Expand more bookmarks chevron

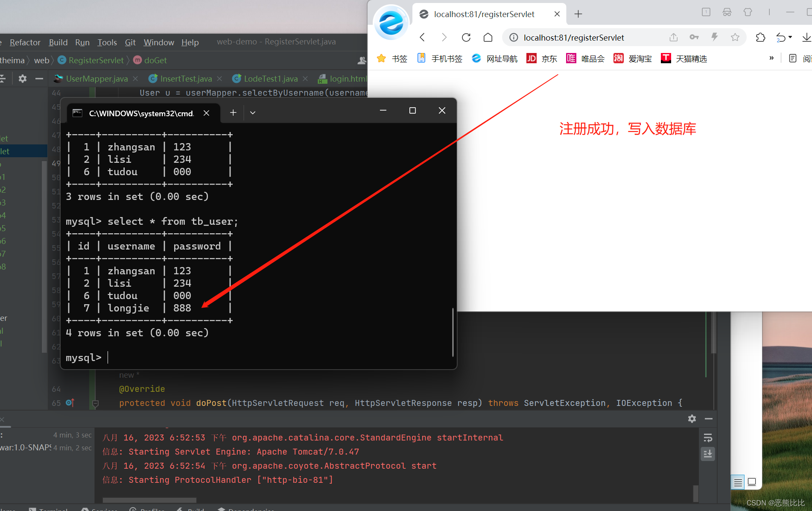(x=771, y=58)
